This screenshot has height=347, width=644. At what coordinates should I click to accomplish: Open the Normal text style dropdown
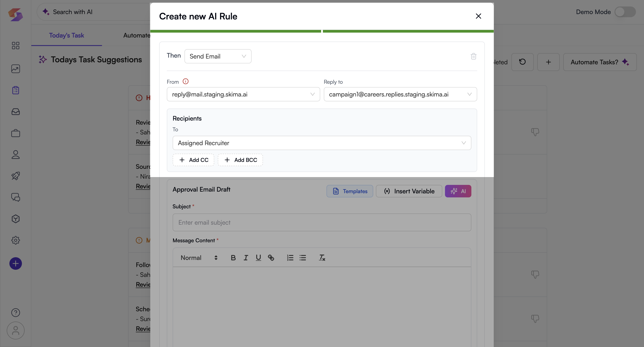199,258
